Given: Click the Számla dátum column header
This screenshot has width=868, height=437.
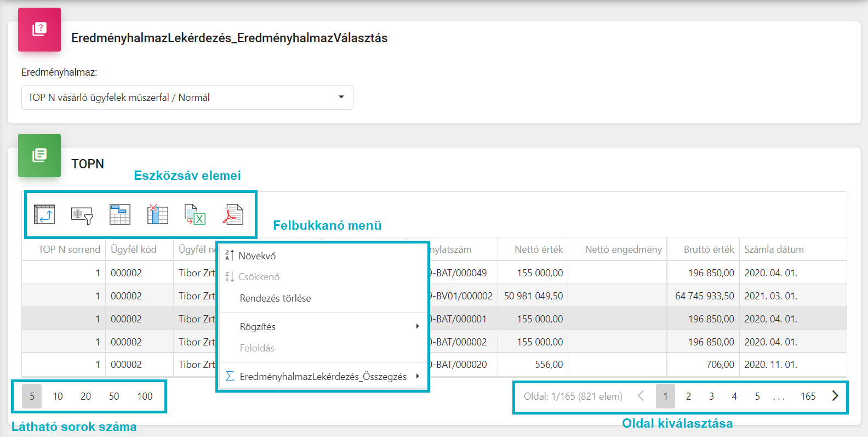Looking at the screenshot, I should click(x=793, y=249).
